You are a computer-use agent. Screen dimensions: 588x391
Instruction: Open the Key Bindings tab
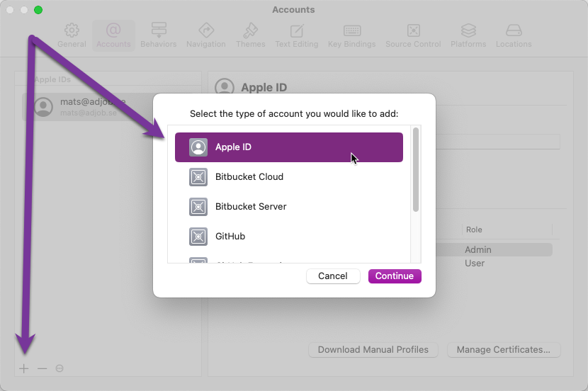point(352,35)
